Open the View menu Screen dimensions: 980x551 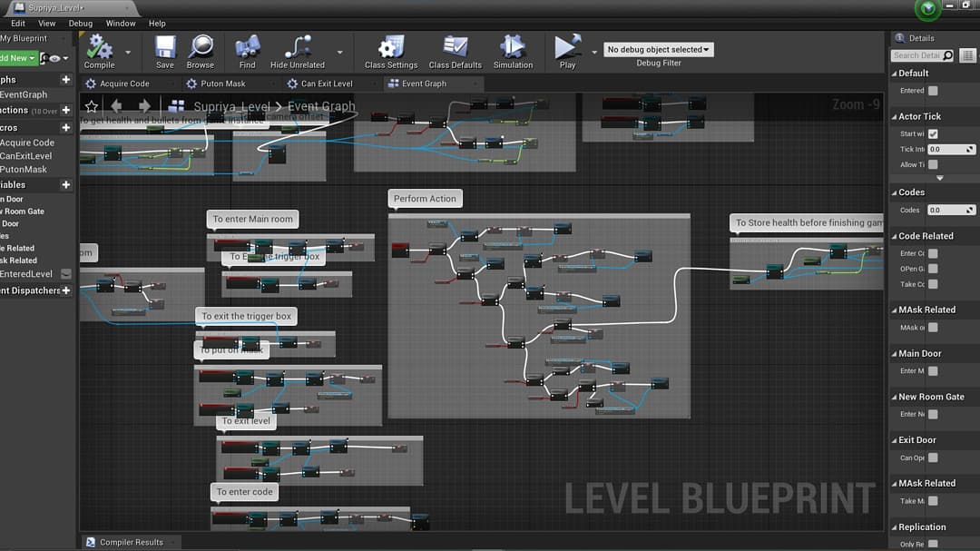47,23
